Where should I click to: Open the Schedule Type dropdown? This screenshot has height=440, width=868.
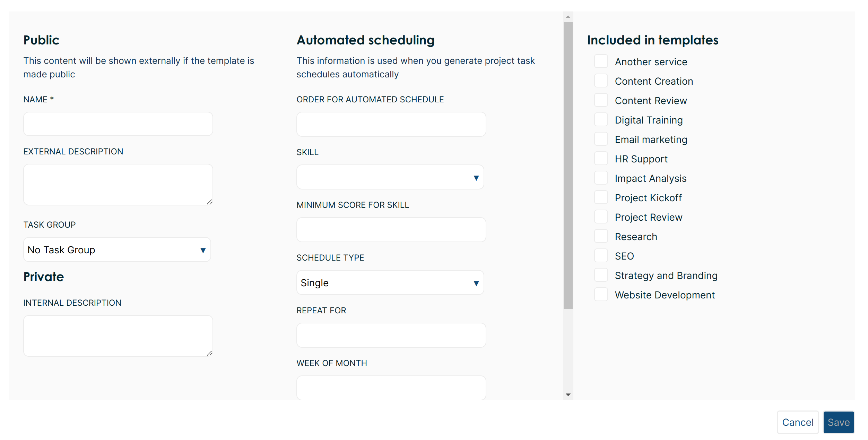click(390, 283)
